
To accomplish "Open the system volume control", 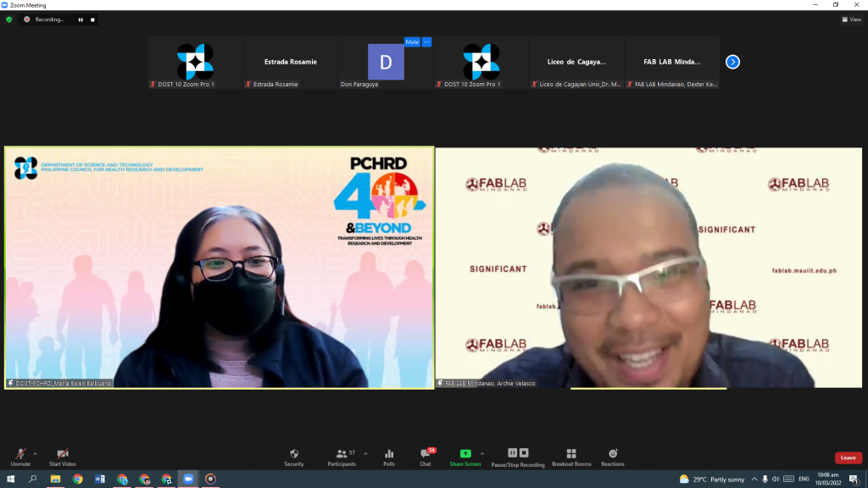I will (x=776, y=480).
